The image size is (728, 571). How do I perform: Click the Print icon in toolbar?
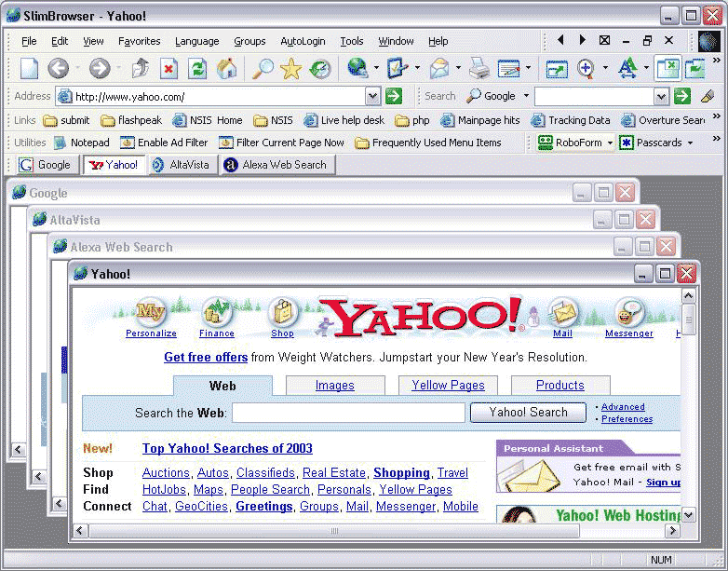(479, 68)
